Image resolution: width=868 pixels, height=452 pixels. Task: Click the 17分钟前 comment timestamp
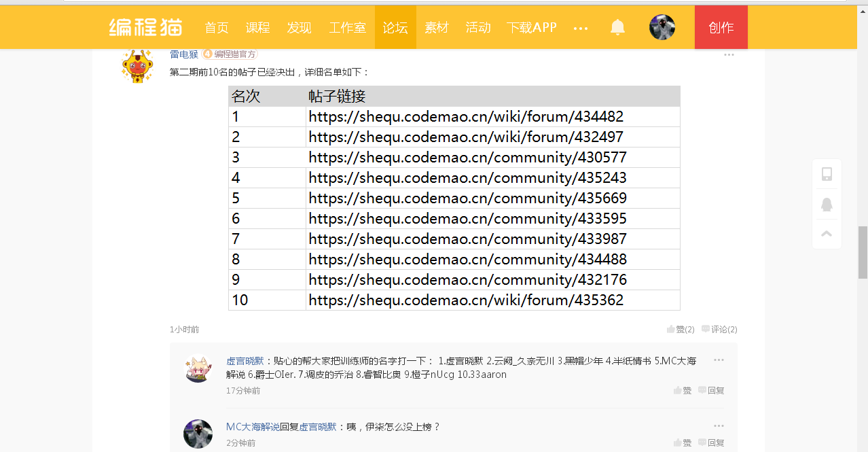(243, 391)
